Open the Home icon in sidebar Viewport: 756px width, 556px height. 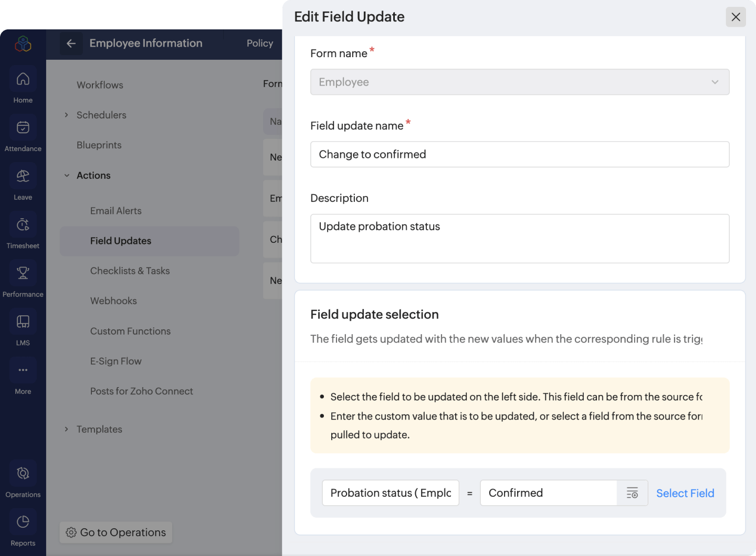point(23,79)
